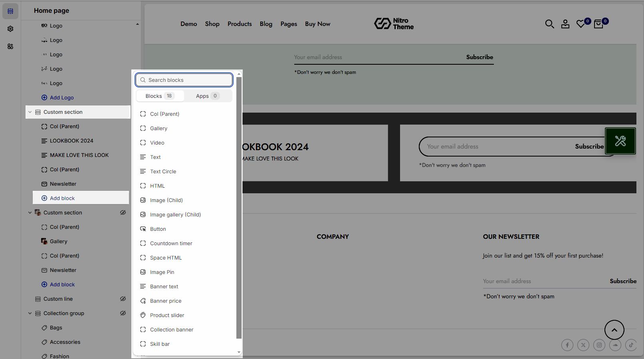Open the shopping cart bag icon

click(598, 24)
